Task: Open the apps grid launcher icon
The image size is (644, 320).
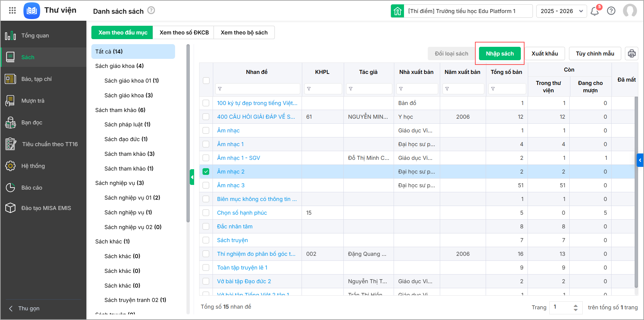Action: [12, 10]
